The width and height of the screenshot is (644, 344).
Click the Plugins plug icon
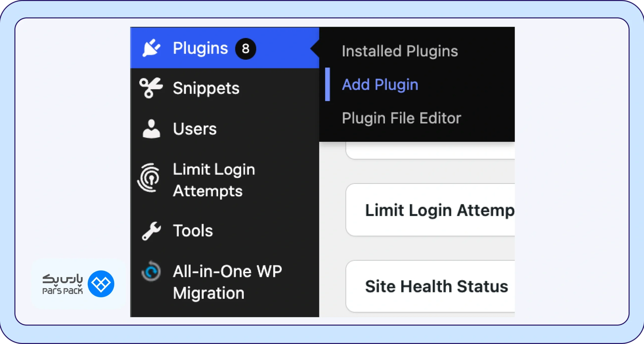[151, 48]
